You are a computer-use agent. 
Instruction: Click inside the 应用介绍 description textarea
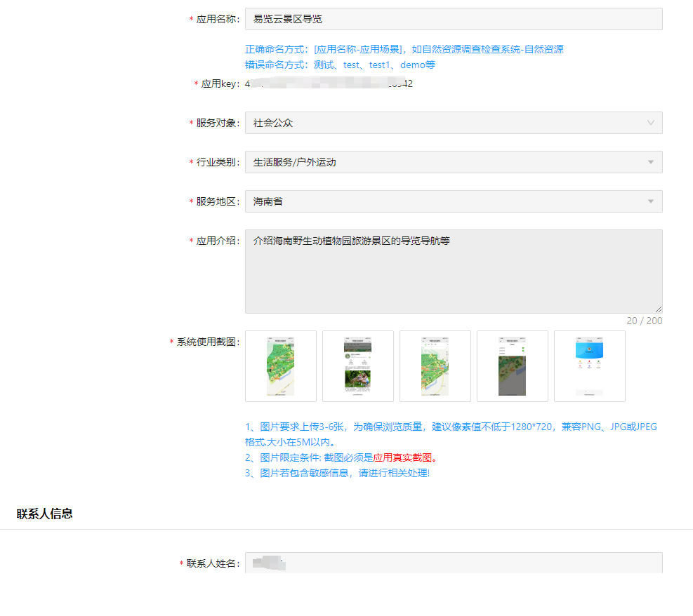[453, 270]
